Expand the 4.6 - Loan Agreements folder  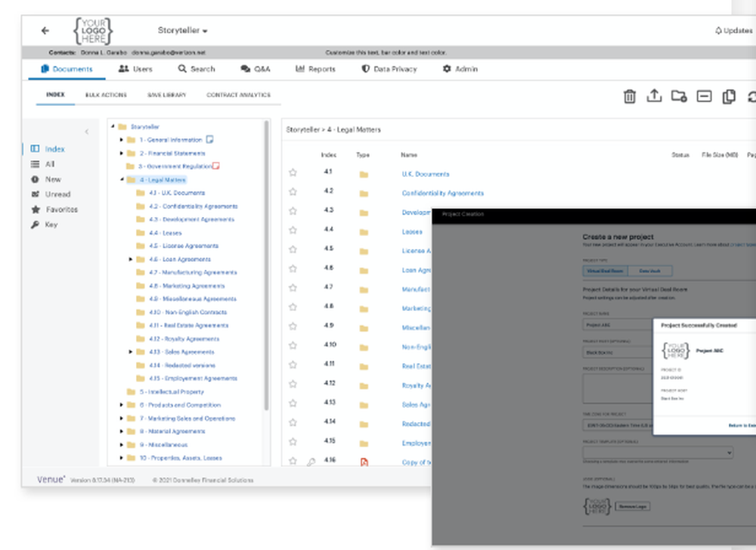pyautogui.click(x=131, y=259)
